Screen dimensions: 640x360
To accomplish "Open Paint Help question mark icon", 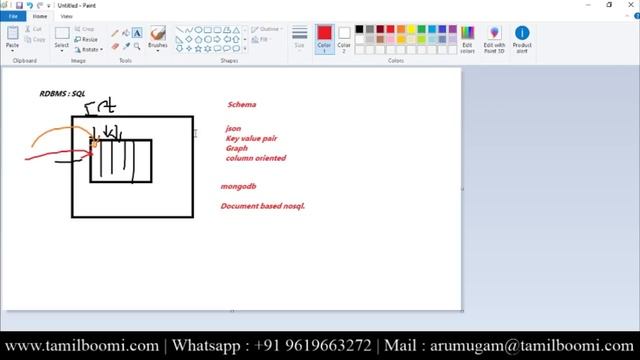I will pos(637,16).
